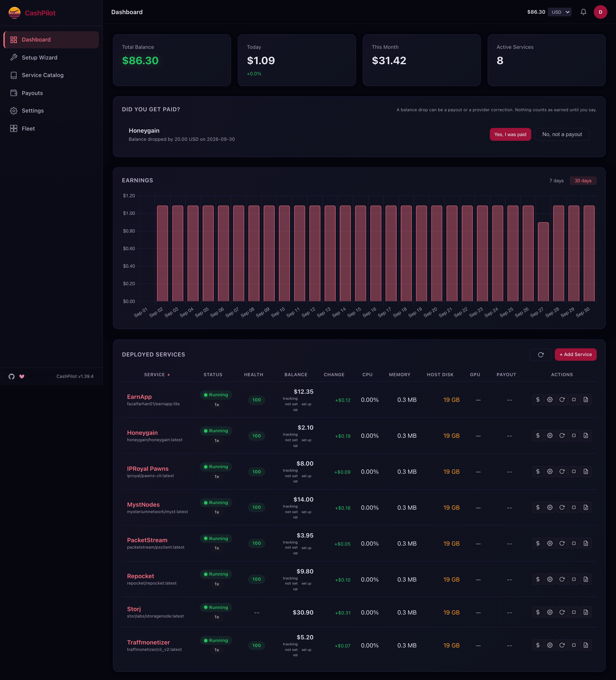Open the notifications bell
Viewport: 616px width, 680px height.
[583, 12]
